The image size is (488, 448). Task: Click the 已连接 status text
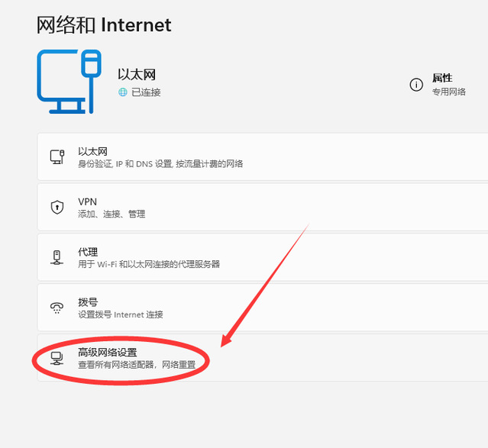point(146,92)
